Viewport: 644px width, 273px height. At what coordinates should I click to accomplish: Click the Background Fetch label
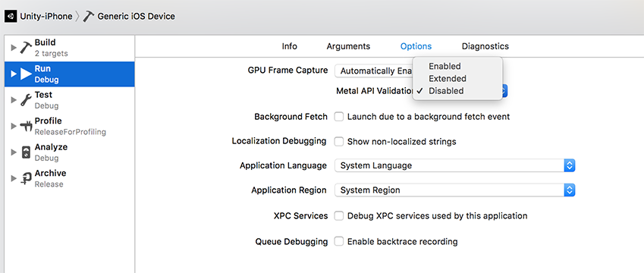[291, 117]
